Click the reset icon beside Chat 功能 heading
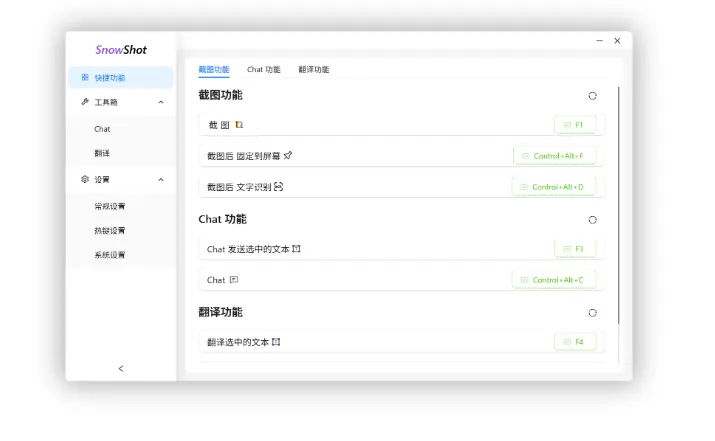The image size is (715, 441). 592,220
